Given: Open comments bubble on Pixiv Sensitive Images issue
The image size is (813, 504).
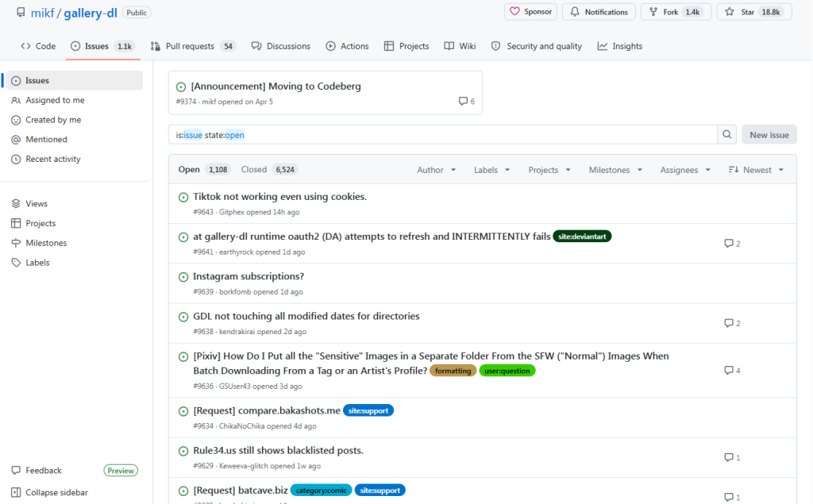Looking at the screenshot, I should click(729, 370).
